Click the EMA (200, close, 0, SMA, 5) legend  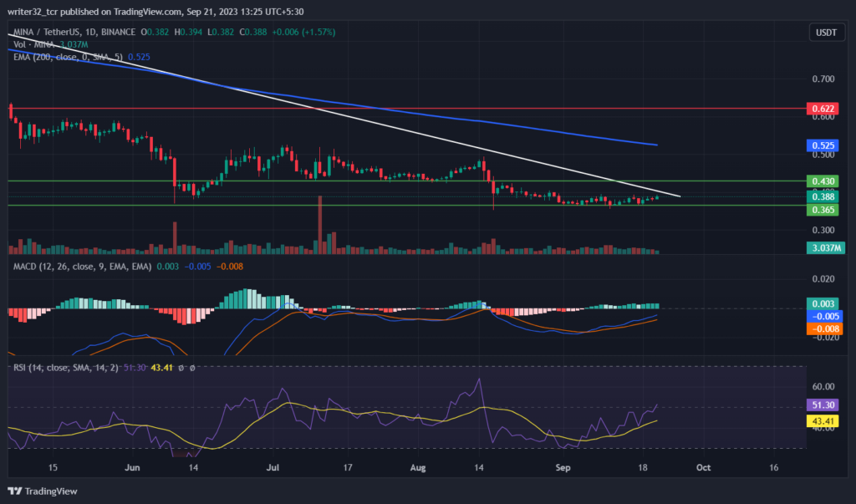(68, 57)
